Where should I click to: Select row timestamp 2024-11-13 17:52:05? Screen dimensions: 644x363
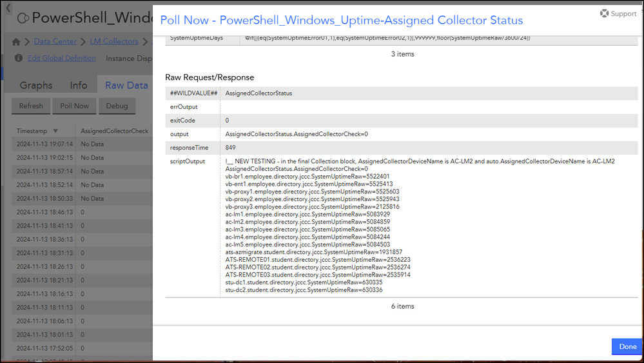[x=44, y=348]
